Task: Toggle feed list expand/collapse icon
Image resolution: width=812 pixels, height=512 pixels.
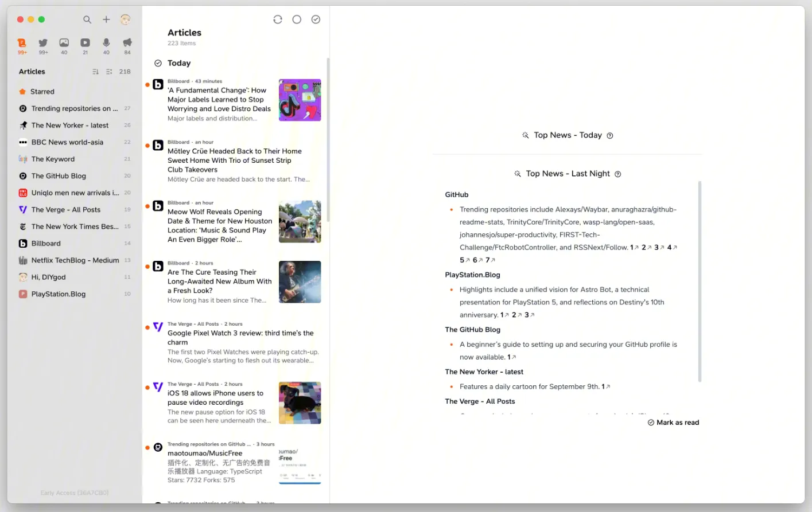Action: coord(109,72)
